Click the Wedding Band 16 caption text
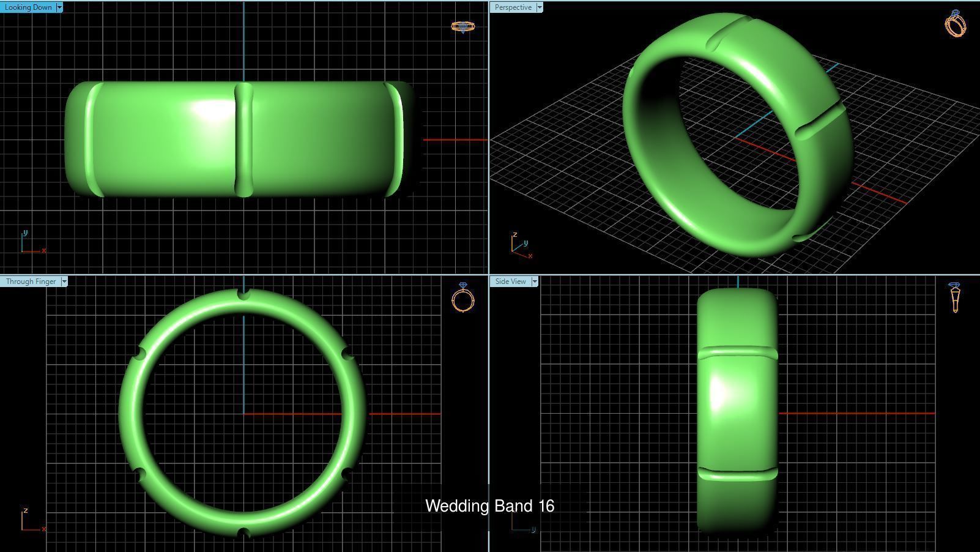Screen dimensions: 980x552 point(490,506)
